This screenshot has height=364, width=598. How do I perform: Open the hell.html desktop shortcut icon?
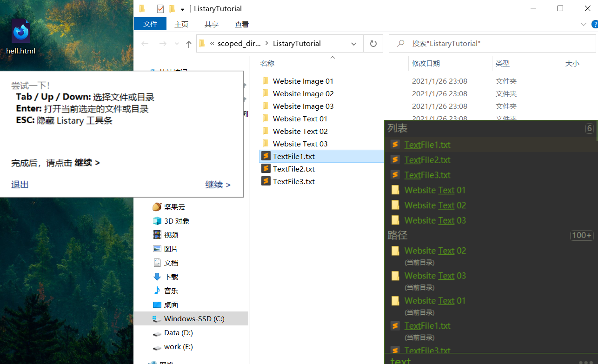pyautogui.click(x=21, y=36)
